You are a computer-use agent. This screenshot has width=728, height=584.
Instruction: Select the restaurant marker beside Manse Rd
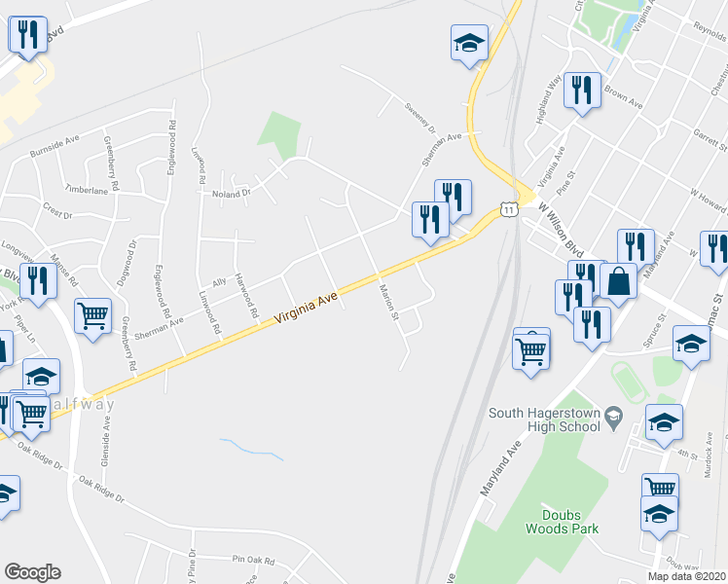point(39,284)
